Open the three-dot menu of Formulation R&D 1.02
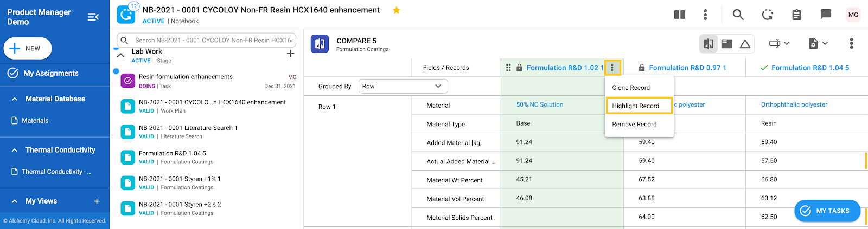Screen dimensions: 868x229 pyautogui.click(x=612, y=68)
